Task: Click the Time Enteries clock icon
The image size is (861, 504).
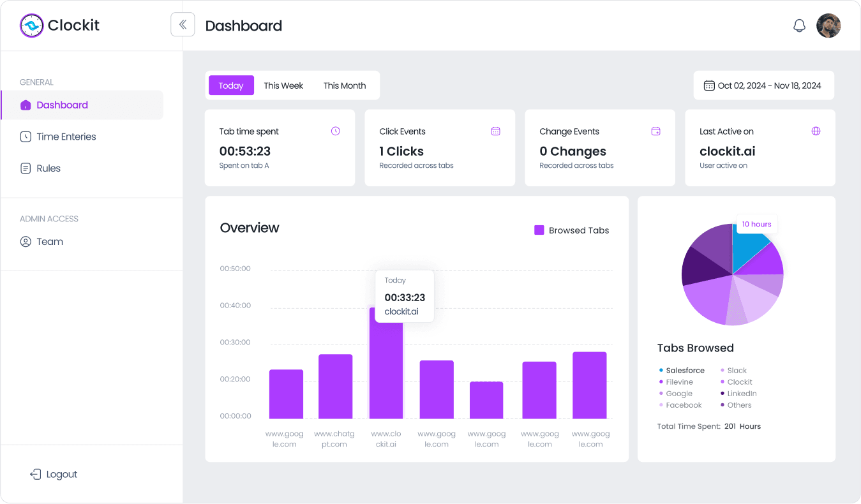Action: coord(26,137)
